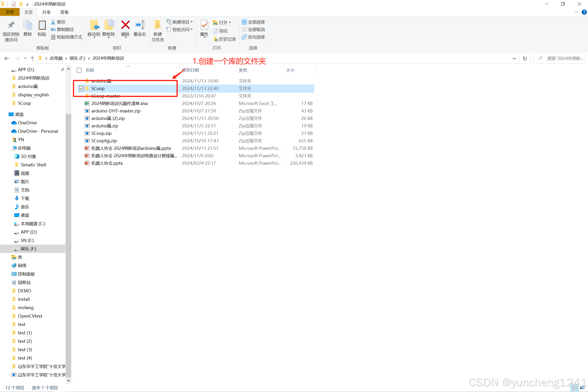Viewport: 588px width, 392px height.
Task: Toggle the select-all header checkbox
Action: (x=79, y=70)
